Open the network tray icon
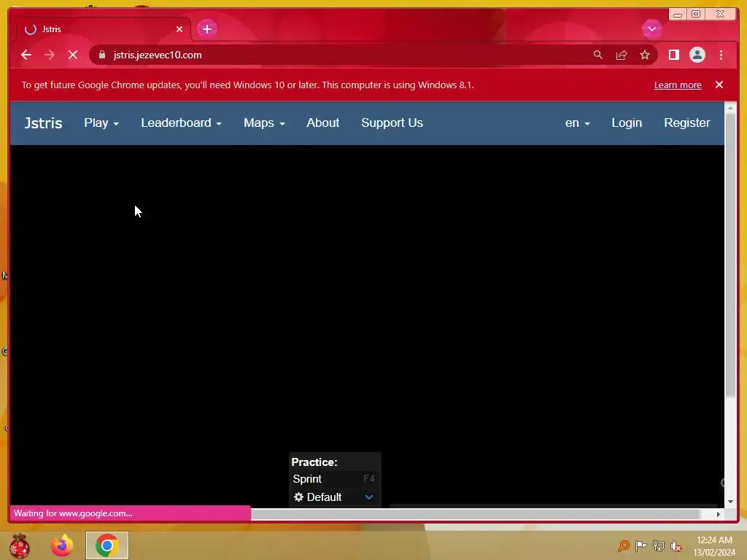Screen dimensions: 747x560 pos(659,546)
